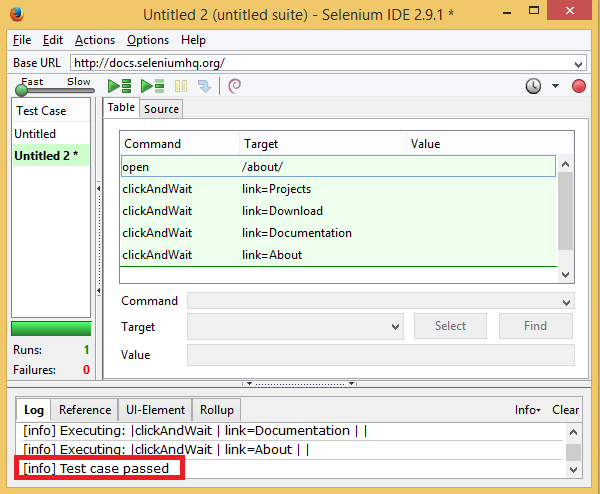600x494 pixels.
Task: Click the Clear log button
Action: pos(565,410)
